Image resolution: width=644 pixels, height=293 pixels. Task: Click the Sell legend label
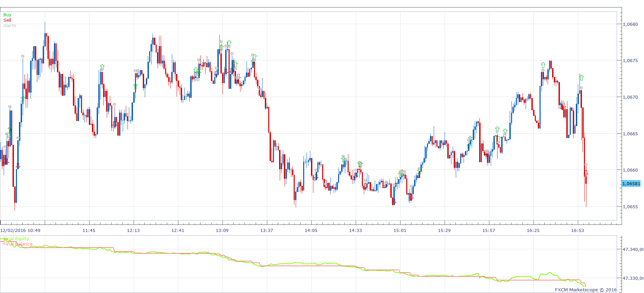7,20
